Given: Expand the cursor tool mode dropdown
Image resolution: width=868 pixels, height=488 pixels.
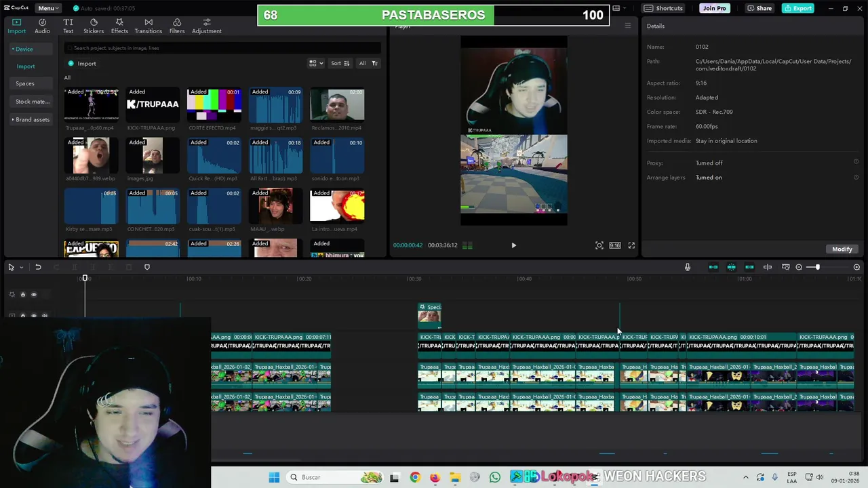Looking at the screenshot, I should (x=21, y=267).
